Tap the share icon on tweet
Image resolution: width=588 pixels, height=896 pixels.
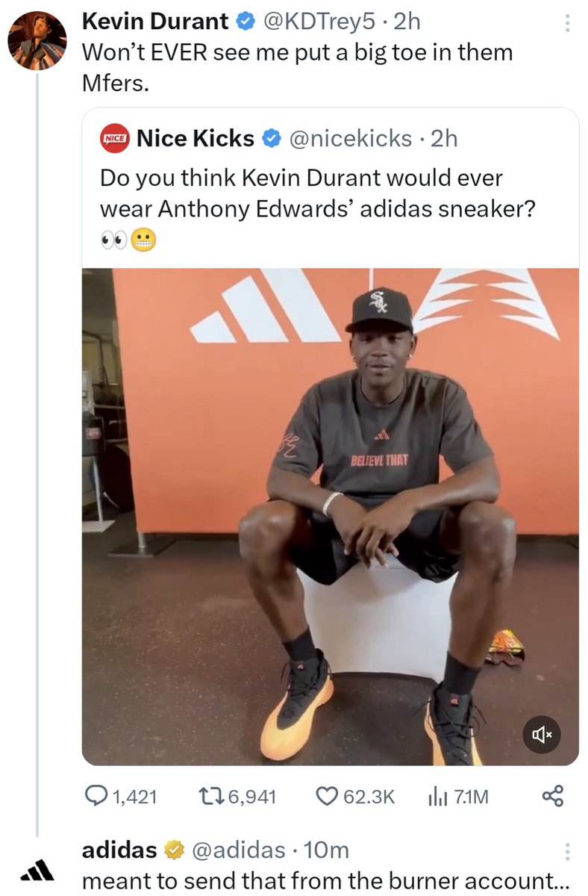pos(552,797)
